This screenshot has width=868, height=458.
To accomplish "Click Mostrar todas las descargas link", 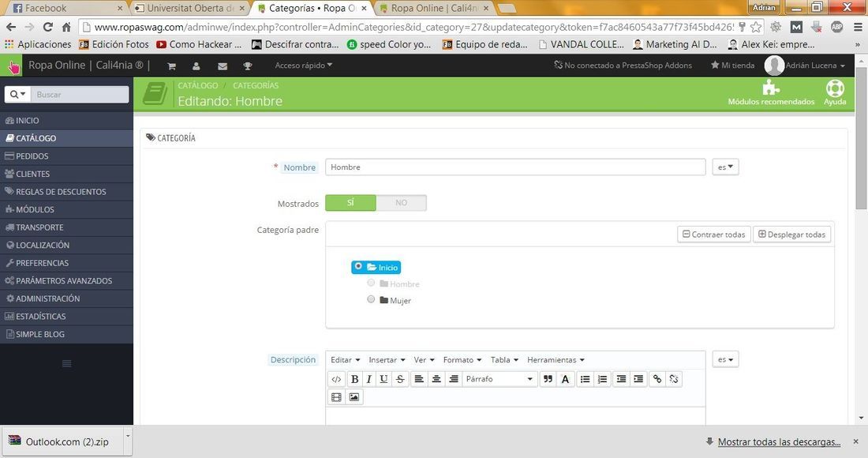I will point(779,442).
